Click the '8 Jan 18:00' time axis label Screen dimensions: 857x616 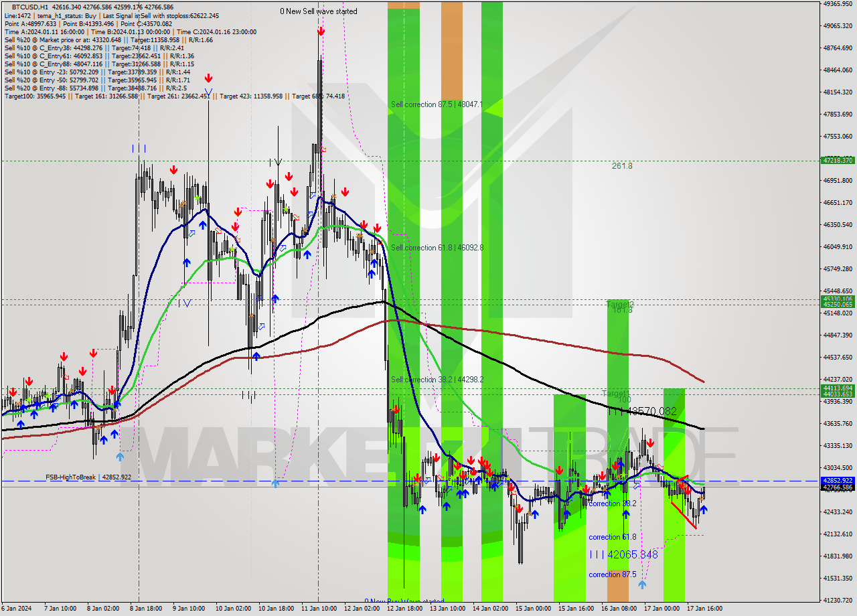click(145, 609)
